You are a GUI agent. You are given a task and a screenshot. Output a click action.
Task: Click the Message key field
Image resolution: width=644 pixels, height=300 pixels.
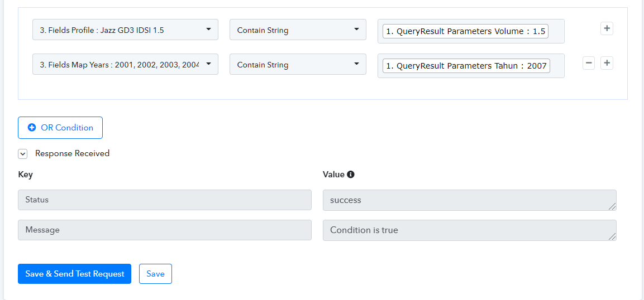pos(165,230)
